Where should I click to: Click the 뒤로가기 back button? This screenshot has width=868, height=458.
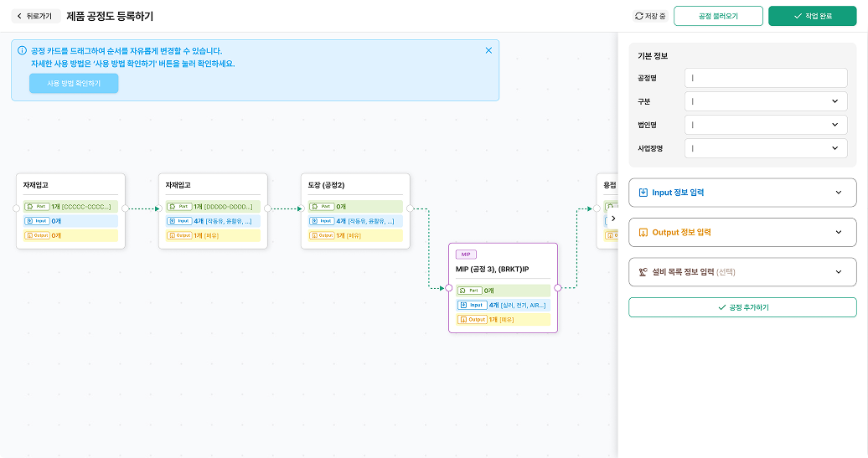click(34, 16)
